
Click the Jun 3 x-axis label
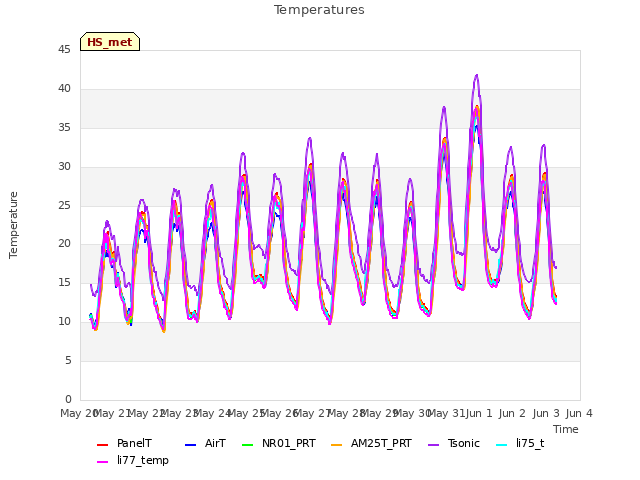pyautogui.click(x=546, y=413)
